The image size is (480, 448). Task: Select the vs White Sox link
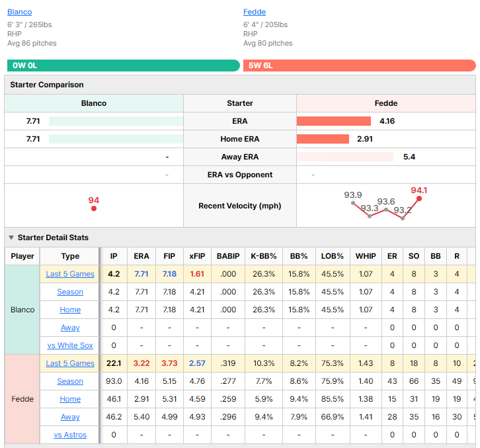pos(70,345)
